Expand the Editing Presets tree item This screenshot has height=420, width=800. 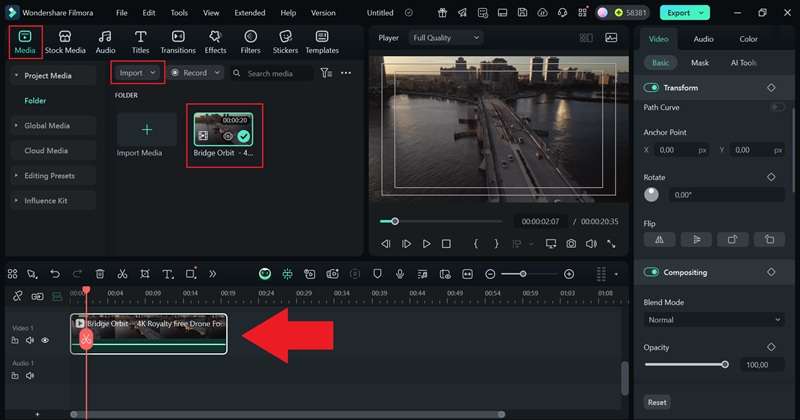pyautogui.click(x=16, y=176)
